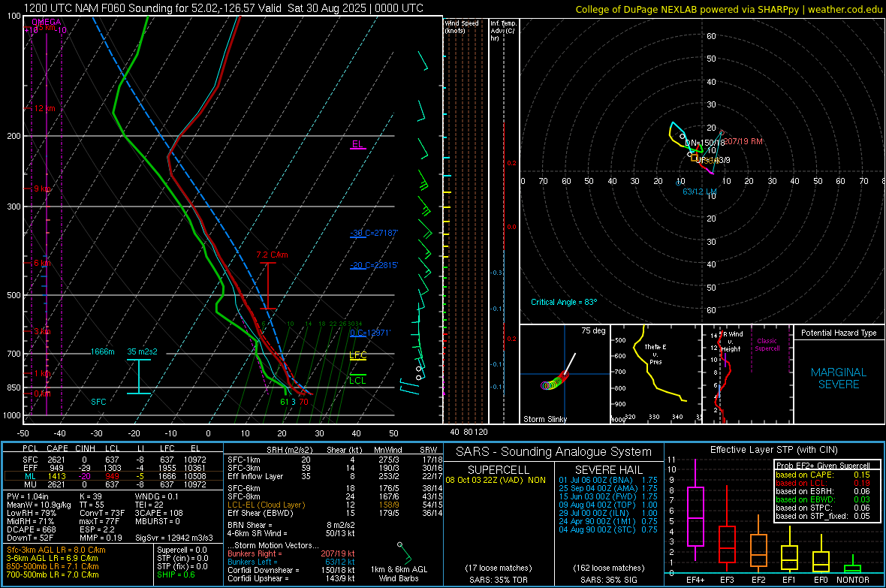The image size is (886, 588).
Task: Select the green LCL label on the skew-T
Action: (x=357, y=381)
